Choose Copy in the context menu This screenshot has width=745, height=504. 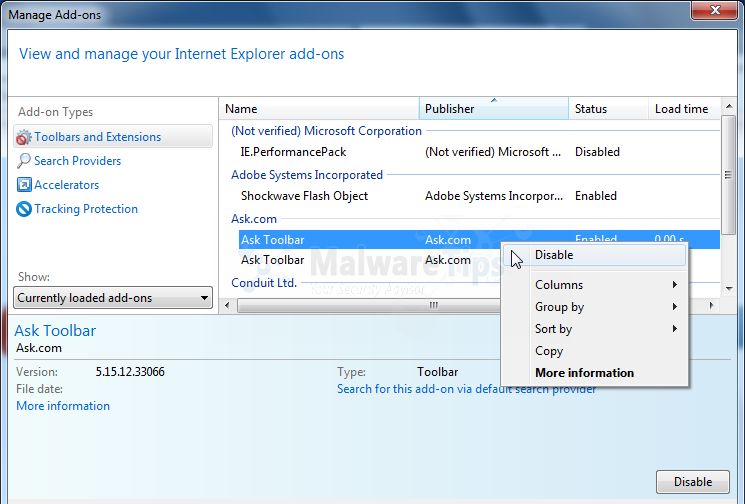tap(594, 351)
